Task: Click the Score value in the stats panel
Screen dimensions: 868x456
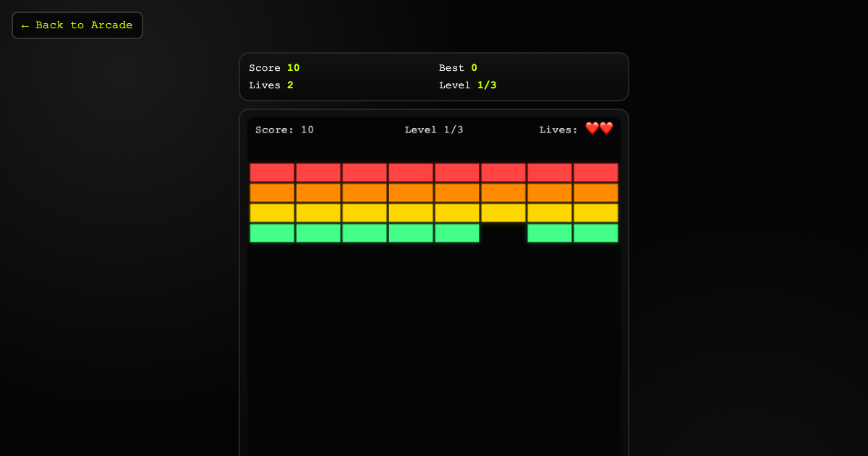Action: [293, 68]
